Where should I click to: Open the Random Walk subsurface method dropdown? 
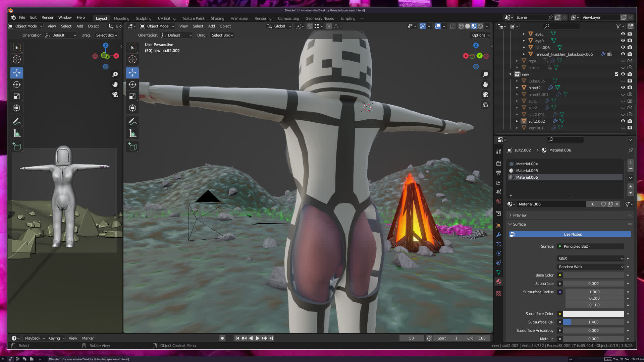590,267
